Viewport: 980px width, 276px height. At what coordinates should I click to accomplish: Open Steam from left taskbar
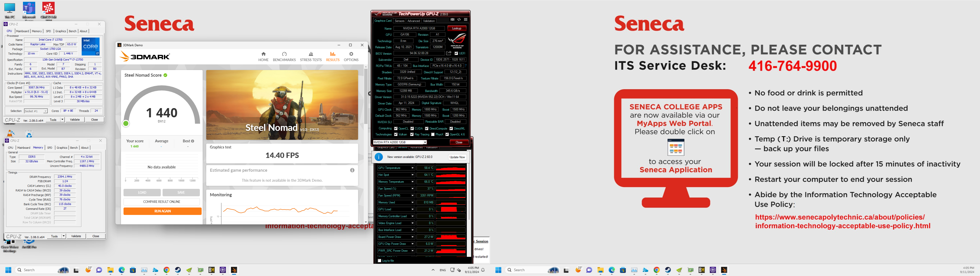coord(178,270)
